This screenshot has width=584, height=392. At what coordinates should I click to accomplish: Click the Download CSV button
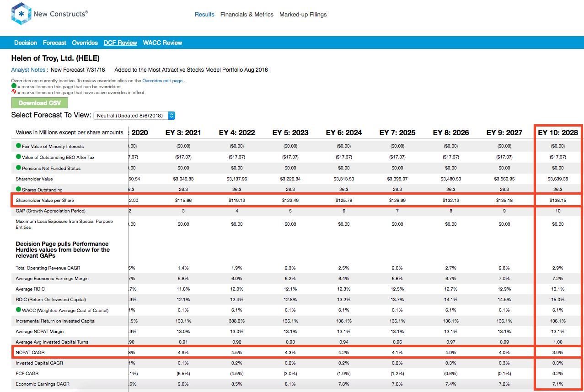pyautogui.click(x=40, y=103)
